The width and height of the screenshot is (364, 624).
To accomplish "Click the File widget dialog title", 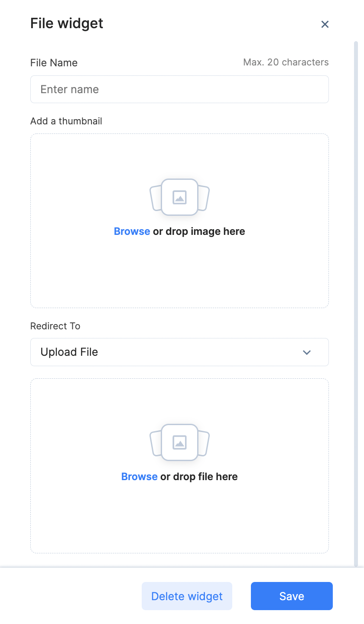I will click(x=66, y=23).
